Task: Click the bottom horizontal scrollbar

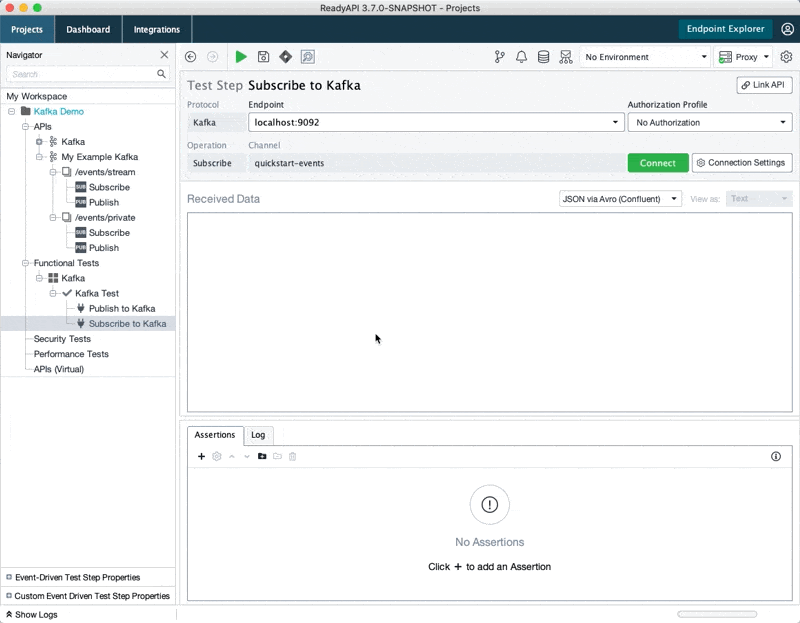Action: click(717, 614)
